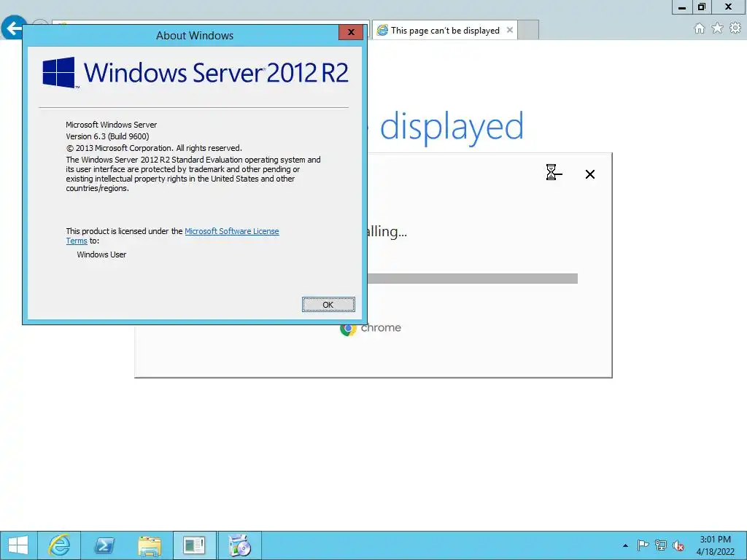747x560 pixels.
Task: Open the Microsoft Software License link
Action: coord(231,231)
